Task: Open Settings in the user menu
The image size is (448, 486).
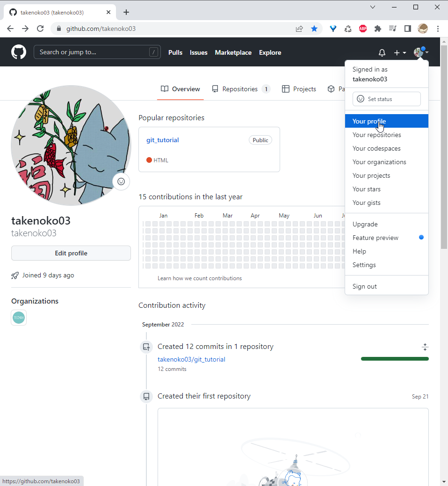Action: click(x=387, y=265)
